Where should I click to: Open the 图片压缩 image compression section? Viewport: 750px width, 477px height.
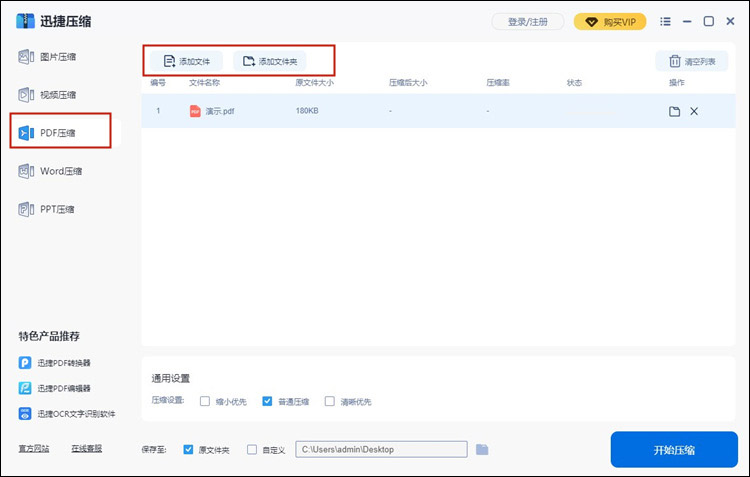[48, 57]
